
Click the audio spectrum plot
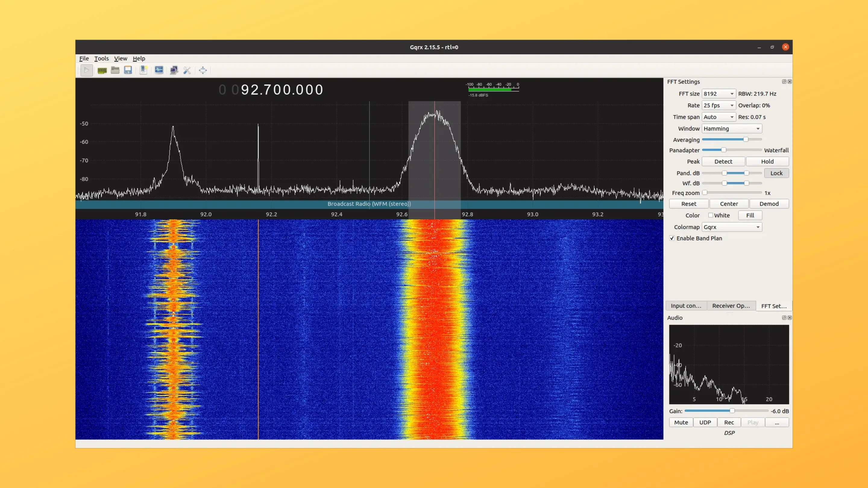pos(729,364)
